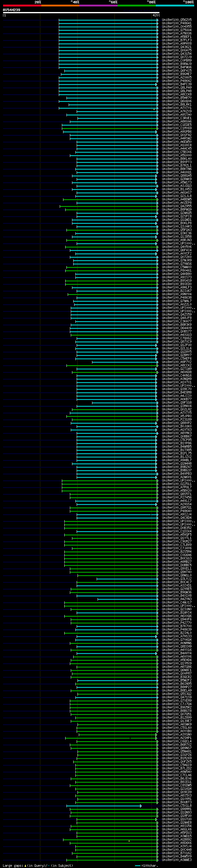Select the UniRef100_Q43154 label

point(176,54)
